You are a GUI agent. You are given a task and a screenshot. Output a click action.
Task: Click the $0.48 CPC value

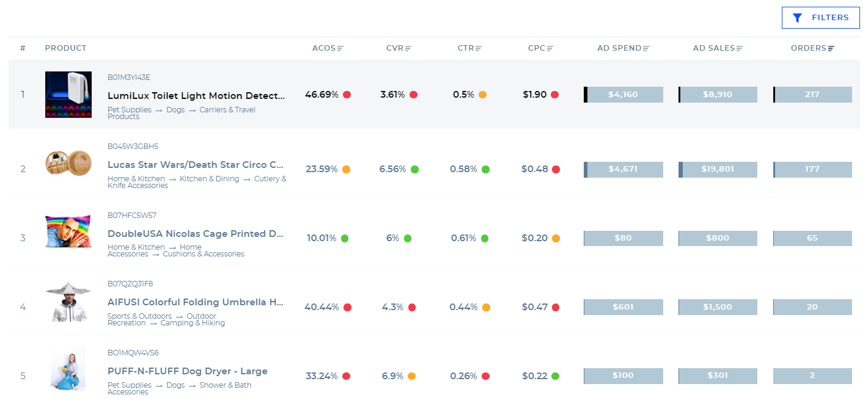click(535, 169)
